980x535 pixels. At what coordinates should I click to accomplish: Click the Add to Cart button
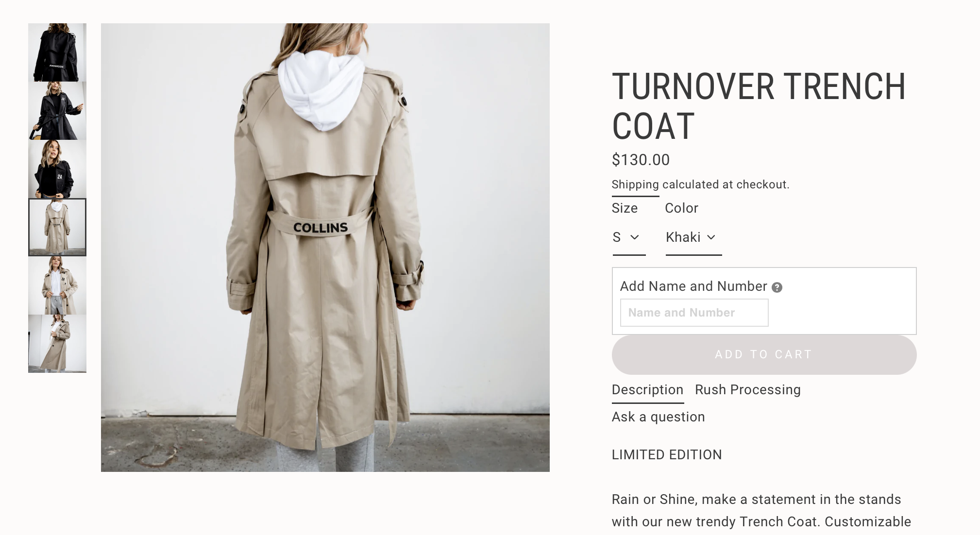point(764,354)
